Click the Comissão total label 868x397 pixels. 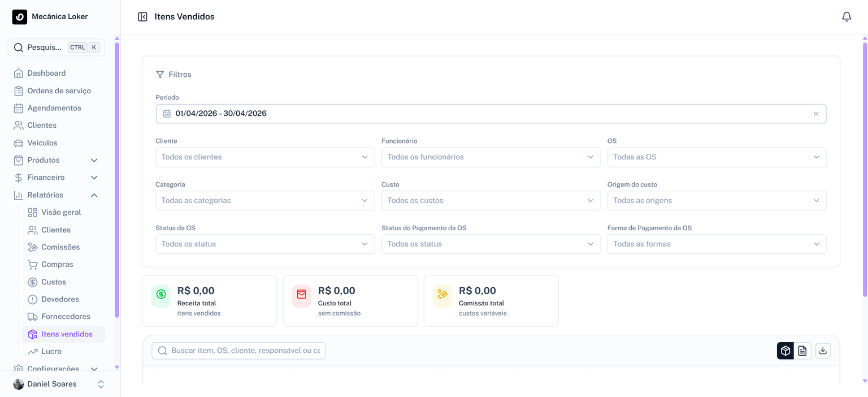pyautogui.click(x=481, y=304)
